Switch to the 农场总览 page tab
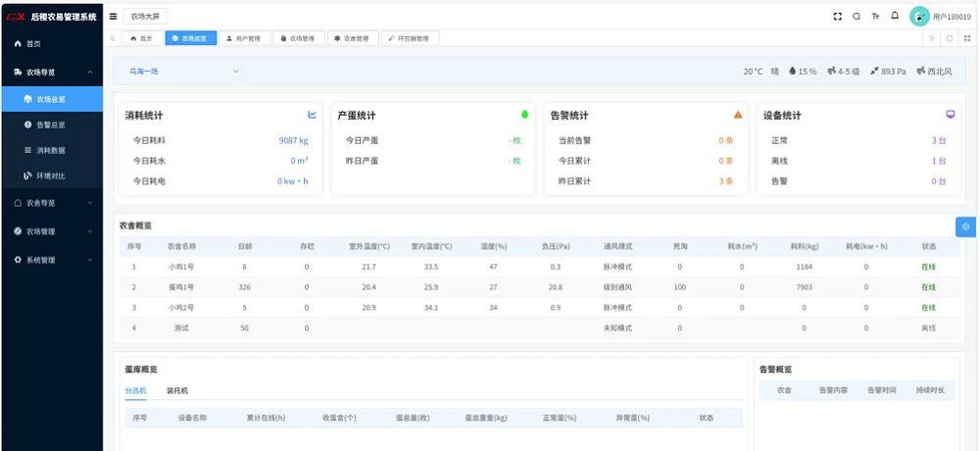The width and height of the screenshot is (980, 451). [191, 38]
